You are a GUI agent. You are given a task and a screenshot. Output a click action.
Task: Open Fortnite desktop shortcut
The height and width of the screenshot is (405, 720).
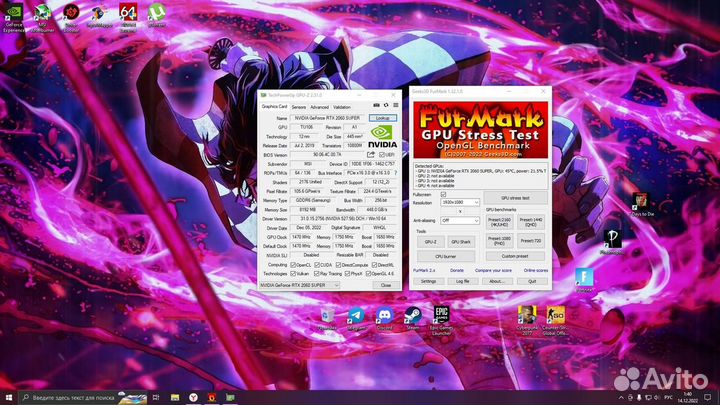coord(584,280)
